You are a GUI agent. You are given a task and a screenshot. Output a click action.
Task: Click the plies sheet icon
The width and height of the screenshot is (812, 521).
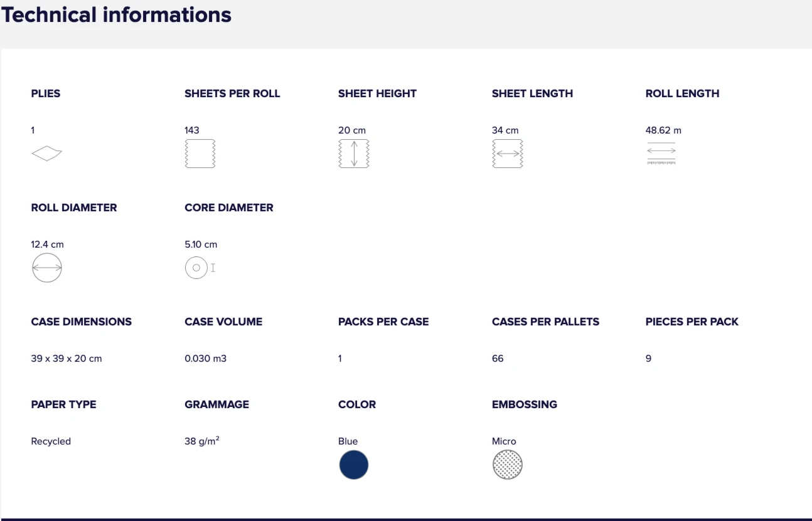click(x=47, y=154)
